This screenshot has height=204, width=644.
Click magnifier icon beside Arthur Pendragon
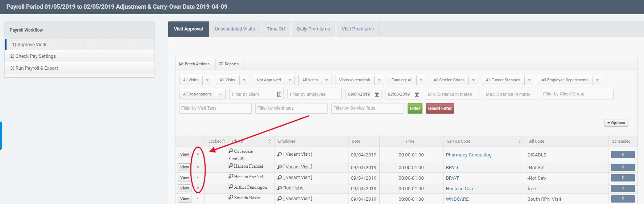point(231,187)
